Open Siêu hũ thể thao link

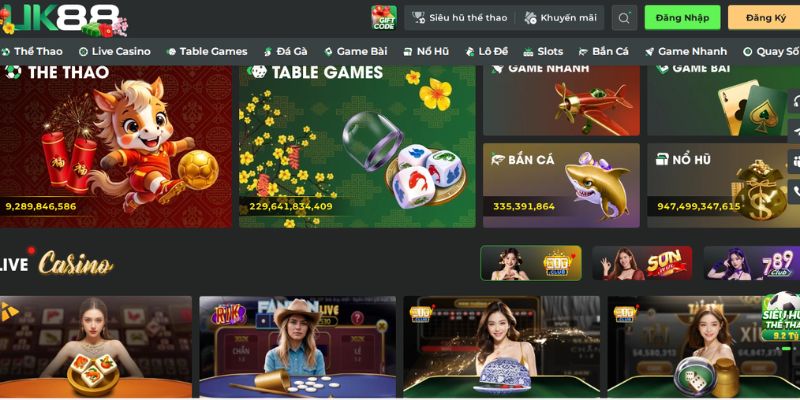[x=460, y=18]
